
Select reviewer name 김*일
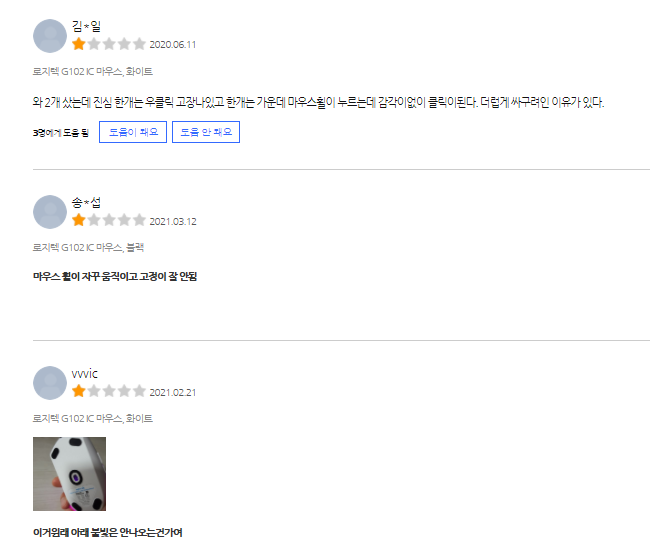(86, 26)
